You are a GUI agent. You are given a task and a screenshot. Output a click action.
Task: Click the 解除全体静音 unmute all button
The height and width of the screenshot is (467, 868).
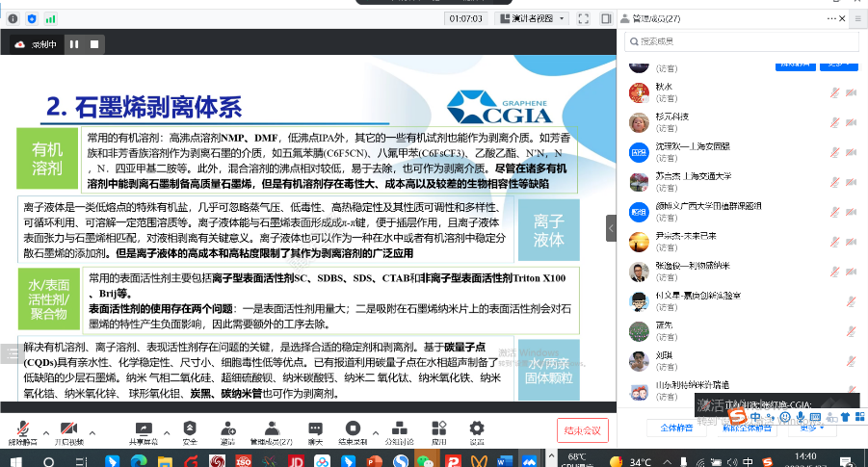747,428
